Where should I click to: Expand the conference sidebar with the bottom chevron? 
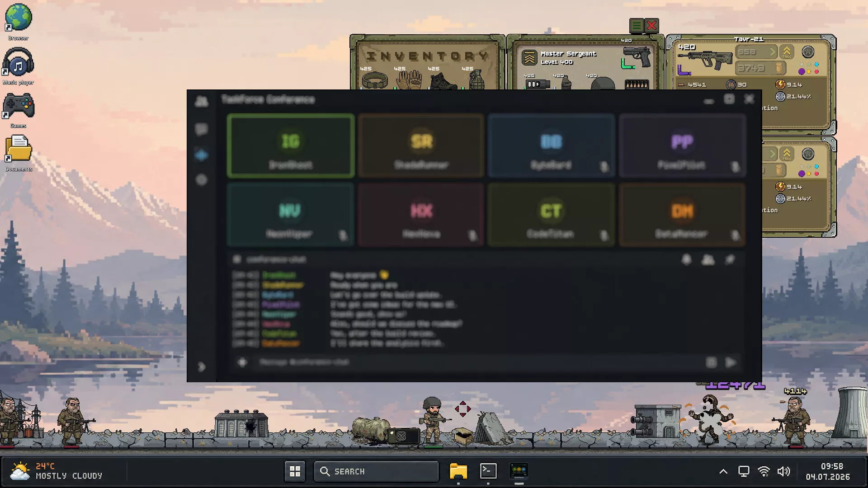coord(202,367)
